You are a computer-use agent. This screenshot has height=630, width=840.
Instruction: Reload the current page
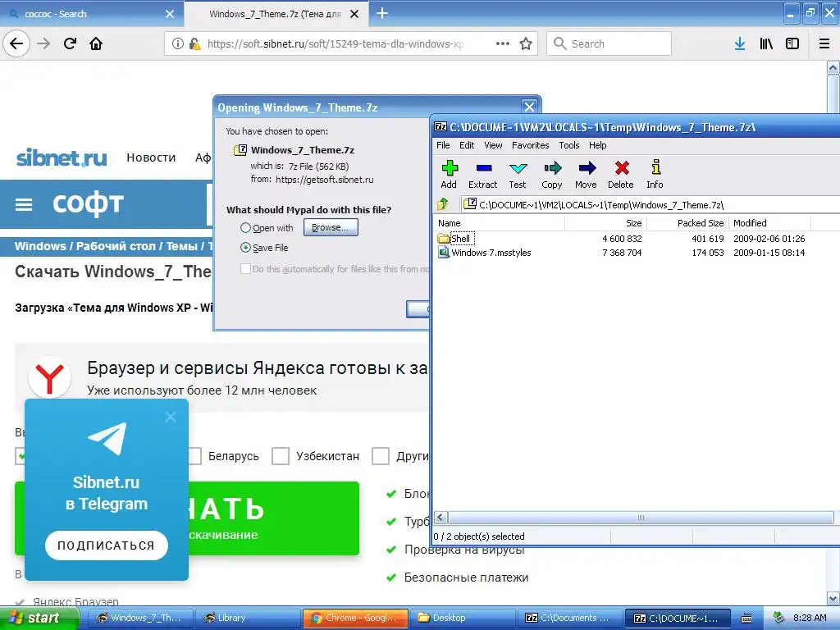(x=70, y=43)
